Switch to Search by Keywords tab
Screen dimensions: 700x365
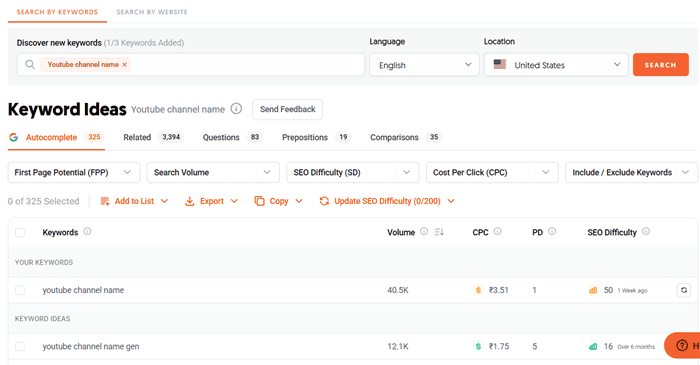coord(57,12)
